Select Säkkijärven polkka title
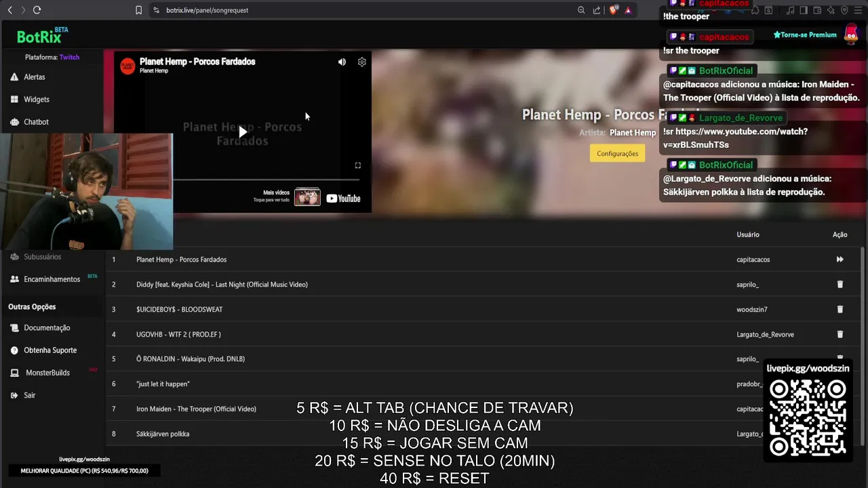868x488 pixels. (163, 434)
